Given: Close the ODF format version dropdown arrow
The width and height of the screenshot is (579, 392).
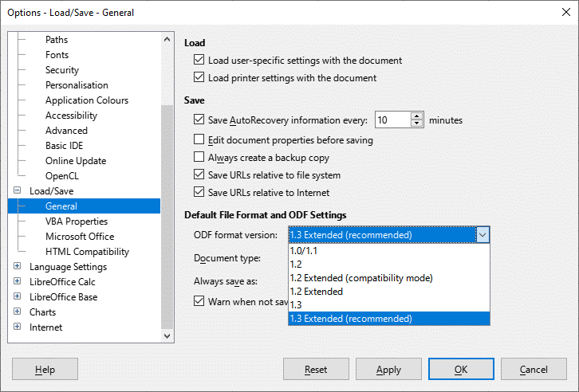Looking at the screenshot, I should (482, 235).
